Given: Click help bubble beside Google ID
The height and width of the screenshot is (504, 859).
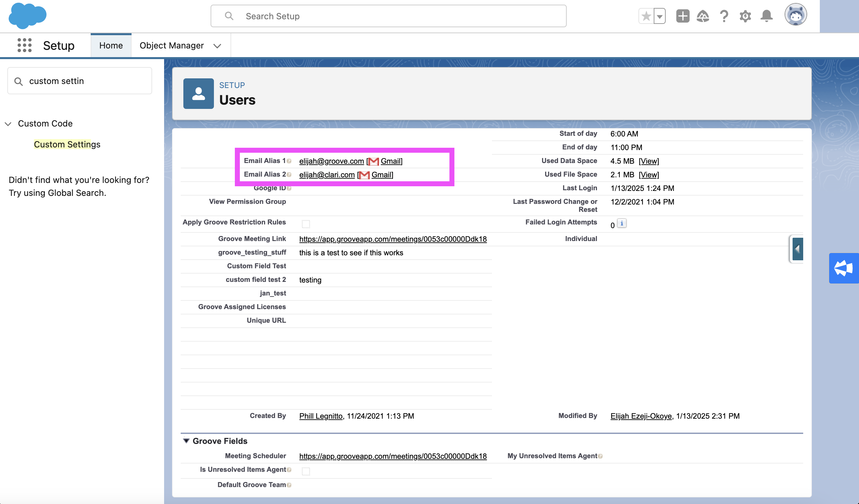Looking at the screenshot, I should [289, 189].
